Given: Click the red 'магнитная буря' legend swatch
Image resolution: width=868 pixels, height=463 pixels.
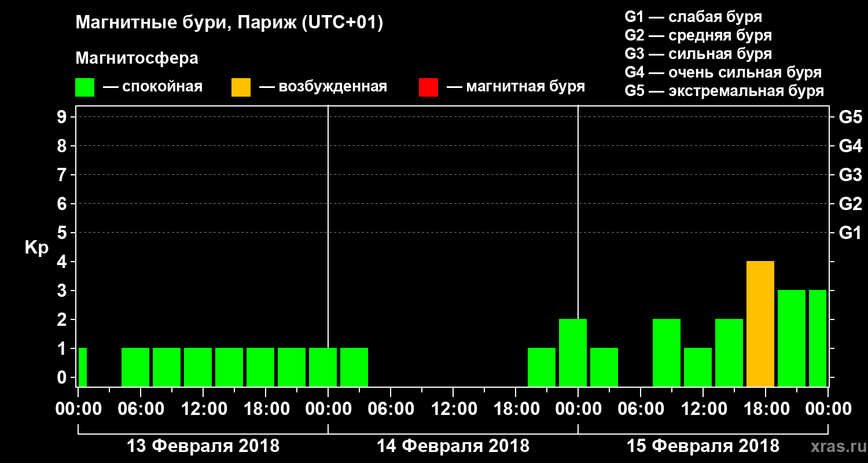Looking at the screenshot, I should point(428,87).
